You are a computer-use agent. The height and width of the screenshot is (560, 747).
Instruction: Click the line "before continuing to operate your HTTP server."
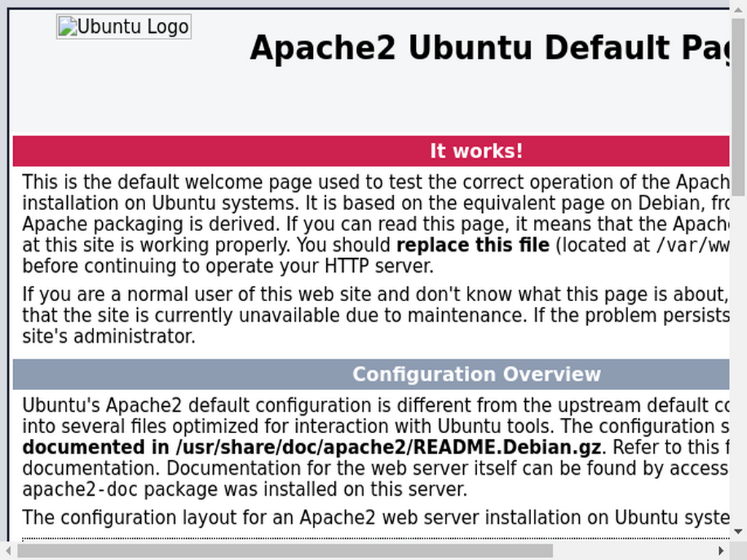coord(228,265)
